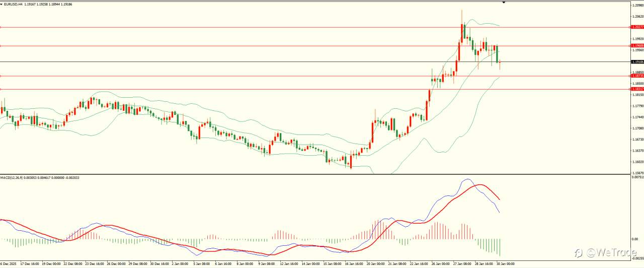Click the 28 Jan 16:00 time label

click(x=484, y=263)
